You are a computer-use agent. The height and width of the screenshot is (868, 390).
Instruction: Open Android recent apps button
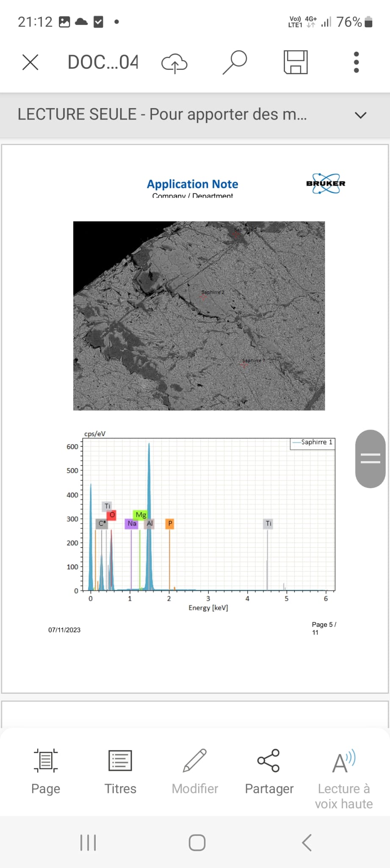[88, 843]
